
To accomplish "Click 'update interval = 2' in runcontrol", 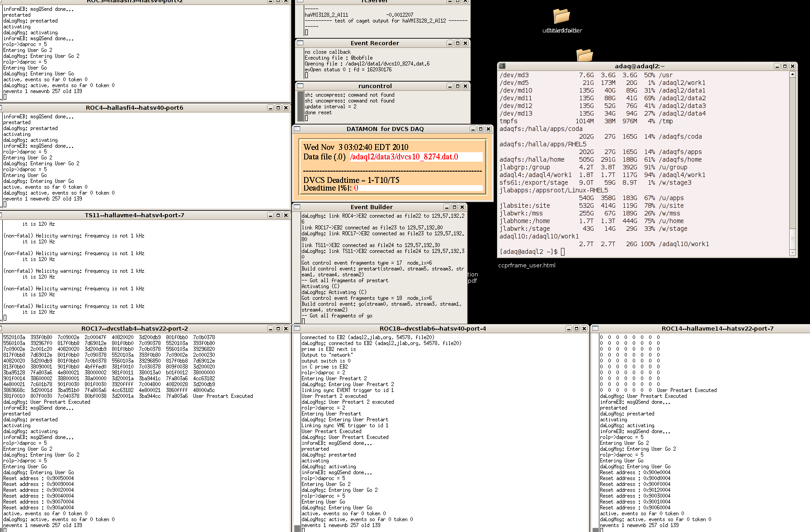I will [x=330, y=107].
